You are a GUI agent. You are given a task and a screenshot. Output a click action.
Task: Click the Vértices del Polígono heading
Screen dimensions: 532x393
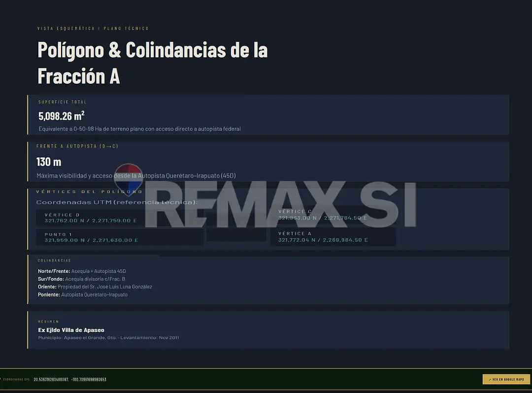point(90,192)
